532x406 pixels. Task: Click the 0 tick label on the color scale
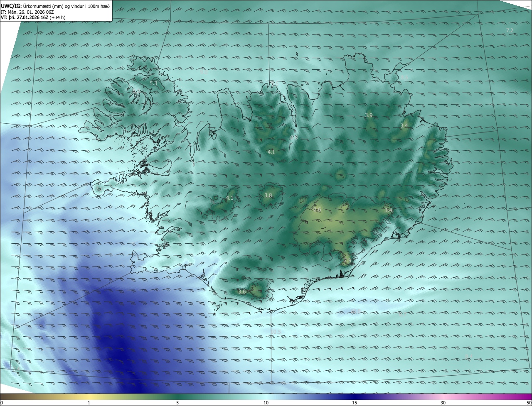tap(2, 403)
